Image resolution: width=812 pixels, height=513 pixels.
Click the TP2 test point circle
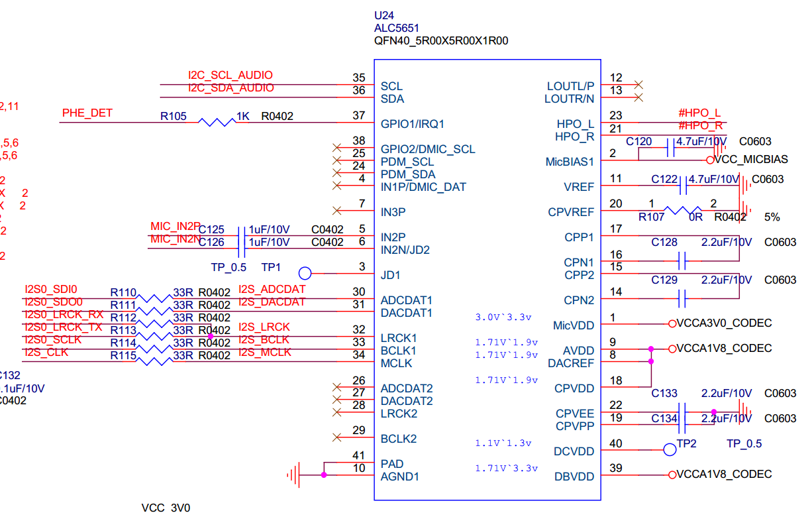pyautogui.click(x=670, y=450)
